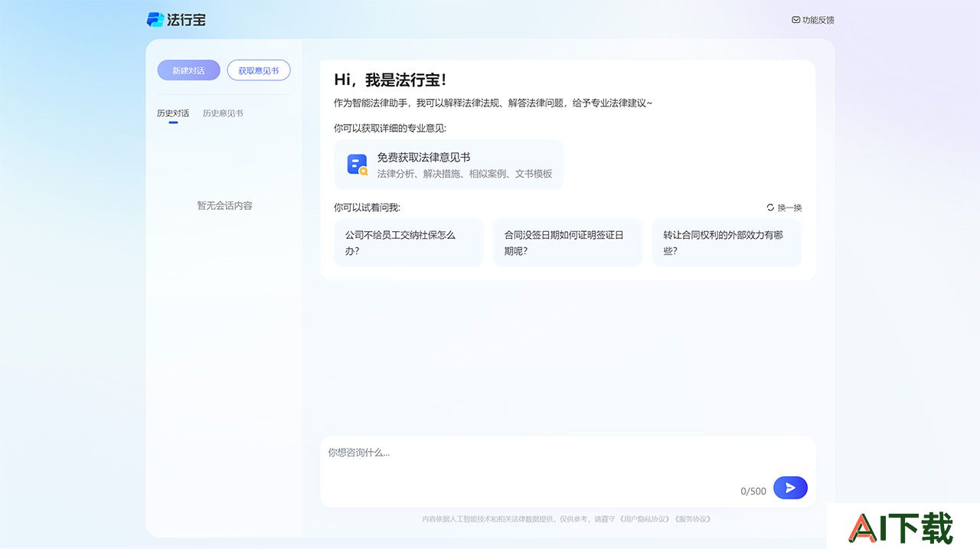Start a new chat with 新建对话

click(x=188, y=70)
